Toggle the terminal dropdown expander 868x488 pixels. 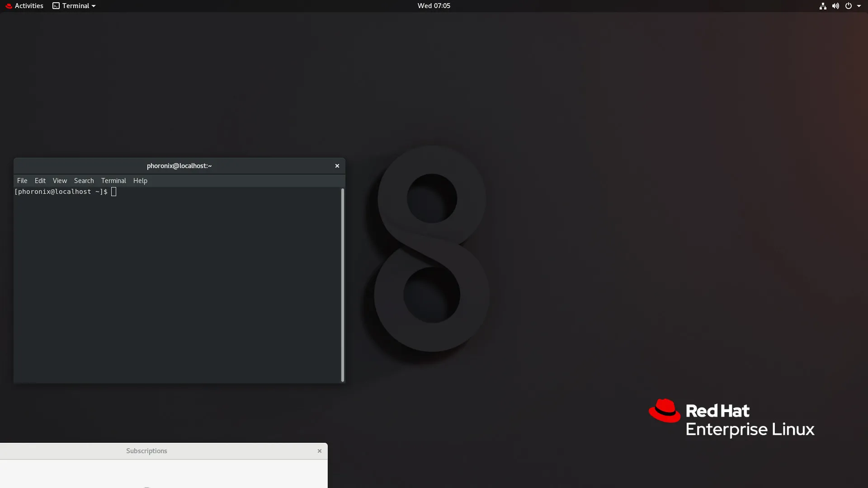tap(94, 5)
